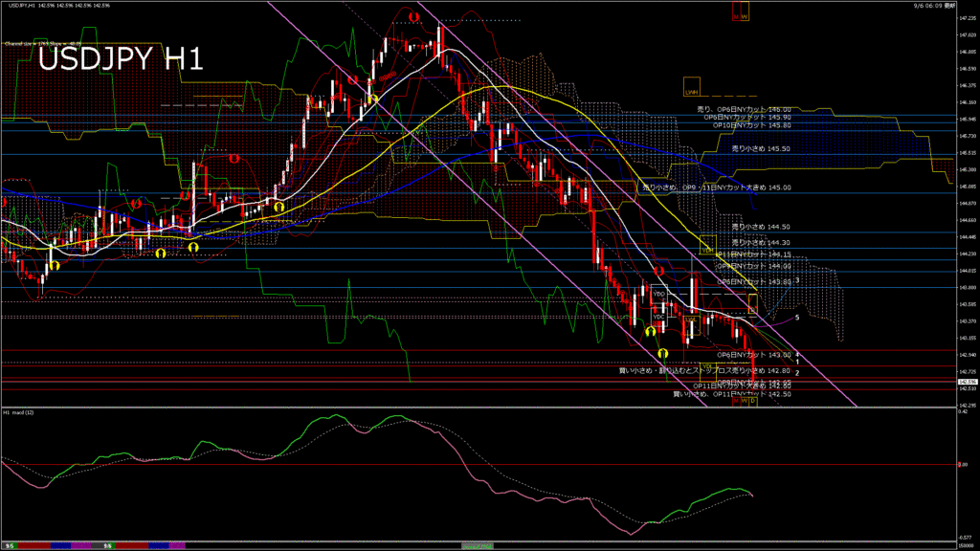Image resolution: width=980 pixels, height=551 pixels.
Task: Click the YDC label box
Action: tap(658, 317)
